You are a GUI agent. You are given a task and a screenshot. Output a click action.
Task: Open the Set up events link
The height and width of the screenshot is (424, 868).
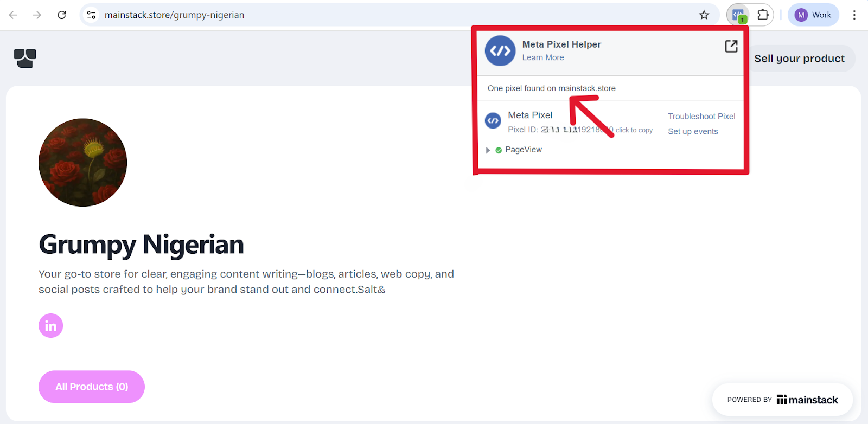click(693, 131)
